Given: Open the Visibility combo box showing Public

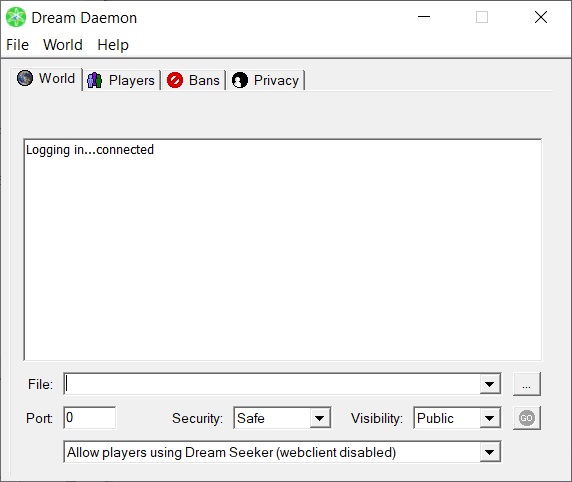Looking at the screenshot, I should (457, 418).
